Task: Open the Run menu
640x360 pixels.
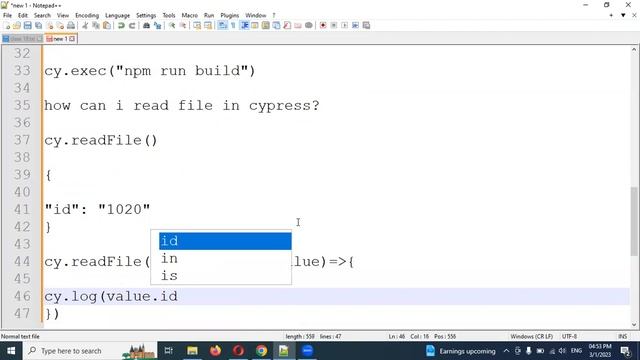Action: click(x=209, y=16)
